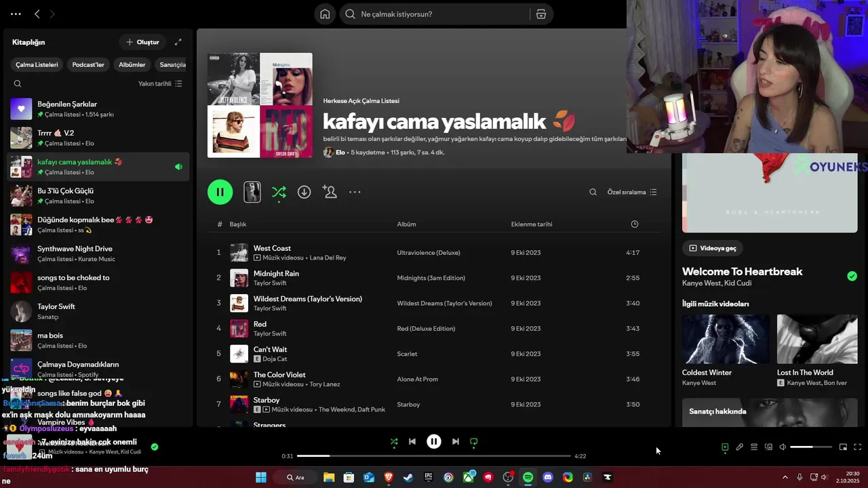Show lyrics with microphone icon

740,447
